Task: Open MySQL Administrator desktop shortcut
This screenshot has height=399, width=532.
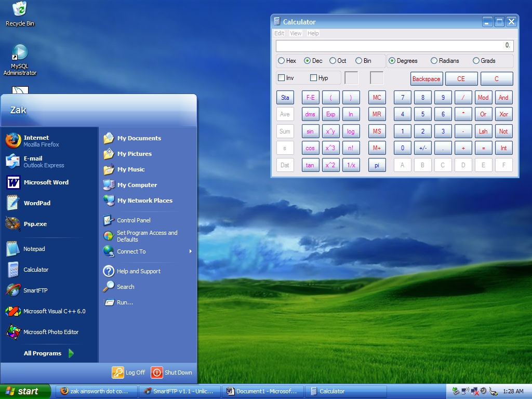Action: pyautogui.click(x=20, y=60)
